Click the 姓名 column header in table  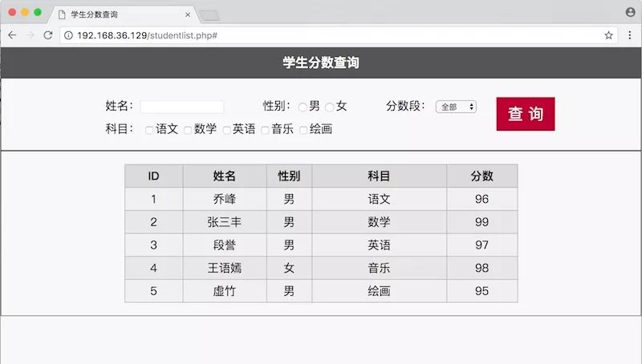225,176
